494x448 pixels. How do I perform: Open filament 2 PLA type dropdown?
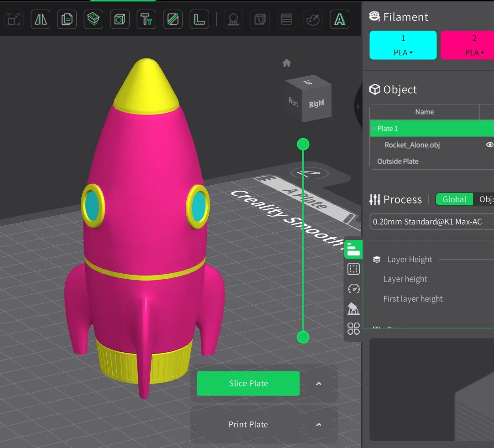(474, 52)
